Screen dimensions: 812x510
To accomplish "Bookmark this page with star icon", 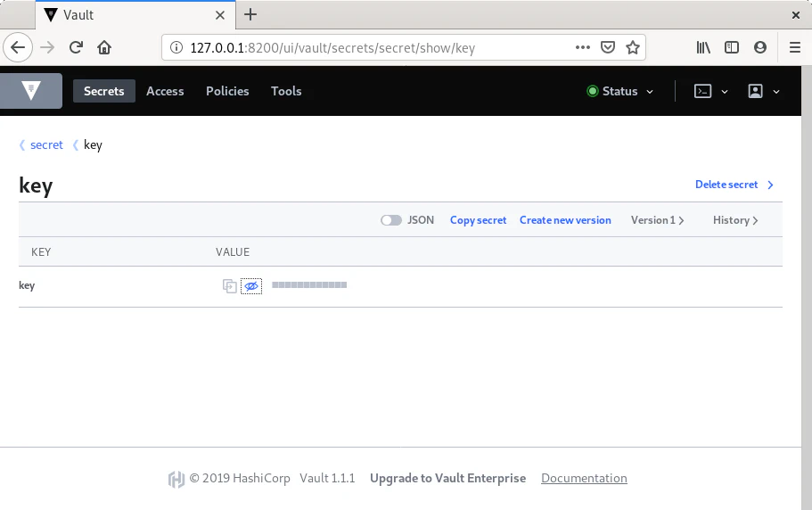I will (x=633, y=47).
